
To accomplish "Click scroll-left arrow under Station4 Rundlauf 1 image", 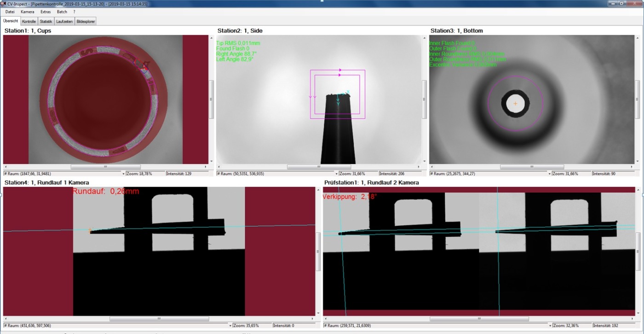I will pyautogui.click(x=5, y=319).
